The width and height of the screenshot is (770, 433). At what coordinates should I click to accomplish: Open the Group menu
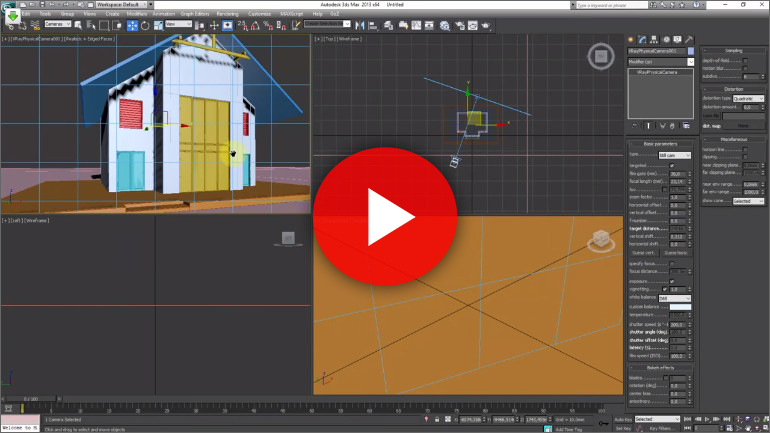coord(67,14)
